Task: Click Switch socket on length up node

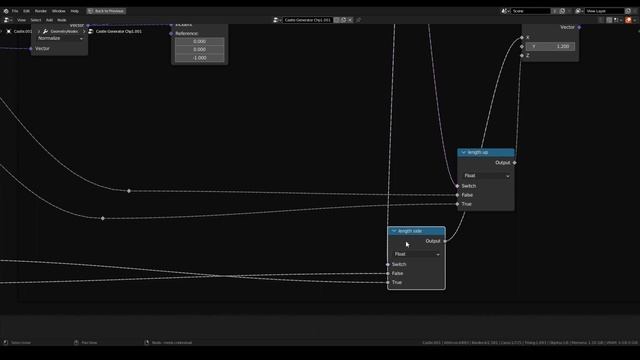Action: (x=458, y=186)
